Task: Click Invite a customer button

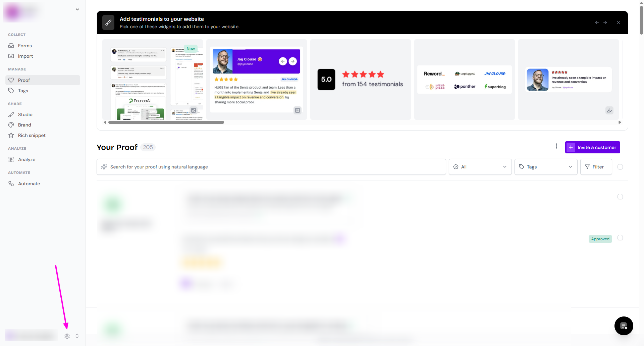Action: point(592,147)
